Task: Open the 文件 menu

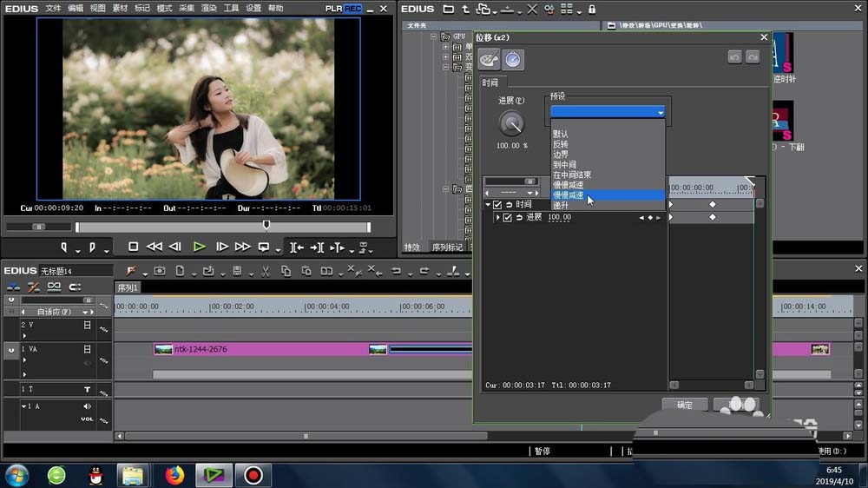Action: [53, 9]
